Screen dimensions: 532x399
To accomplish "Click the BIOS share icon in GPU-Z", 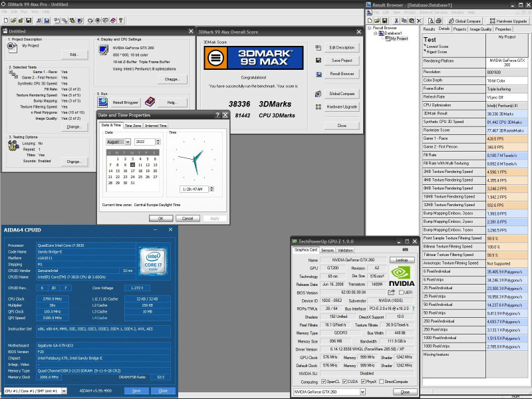I will [x=391, y=292].
